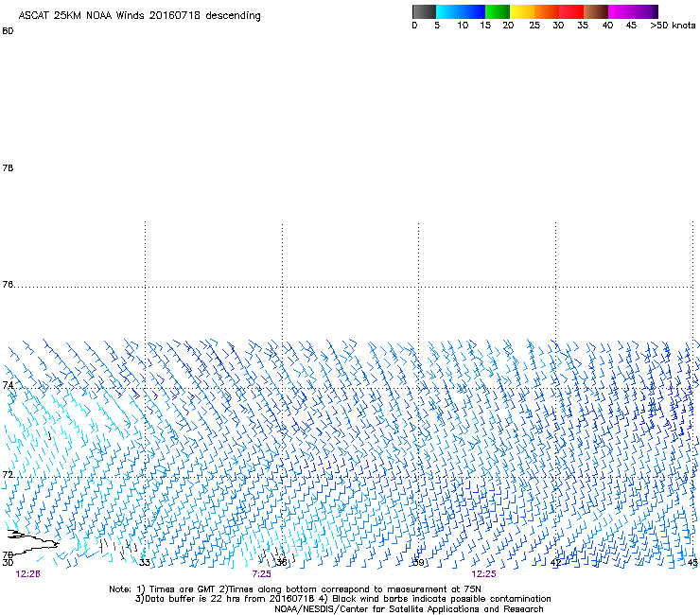Click the 36 longitude axis label

(x=281, y=562)
